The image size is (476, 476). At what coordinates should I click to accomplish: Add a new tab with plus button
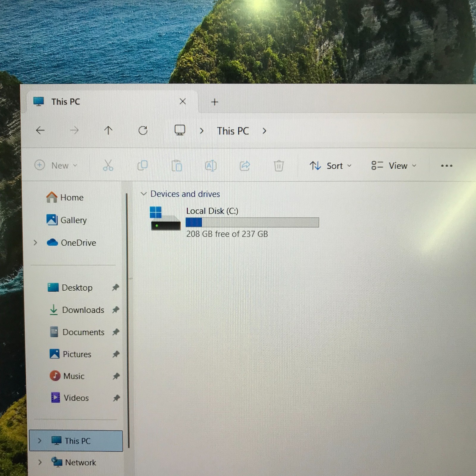(214, 102)
